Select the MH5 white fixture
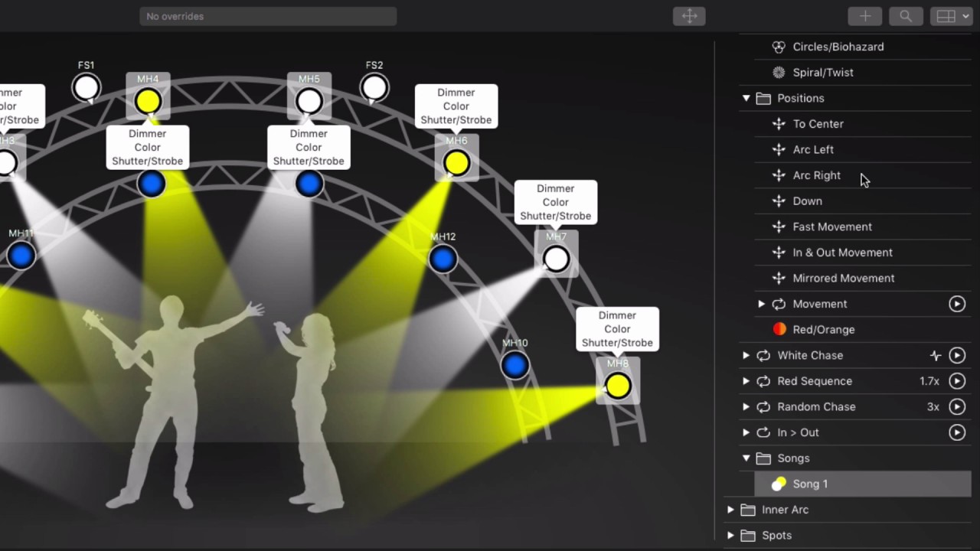 (x=309, y=101)
